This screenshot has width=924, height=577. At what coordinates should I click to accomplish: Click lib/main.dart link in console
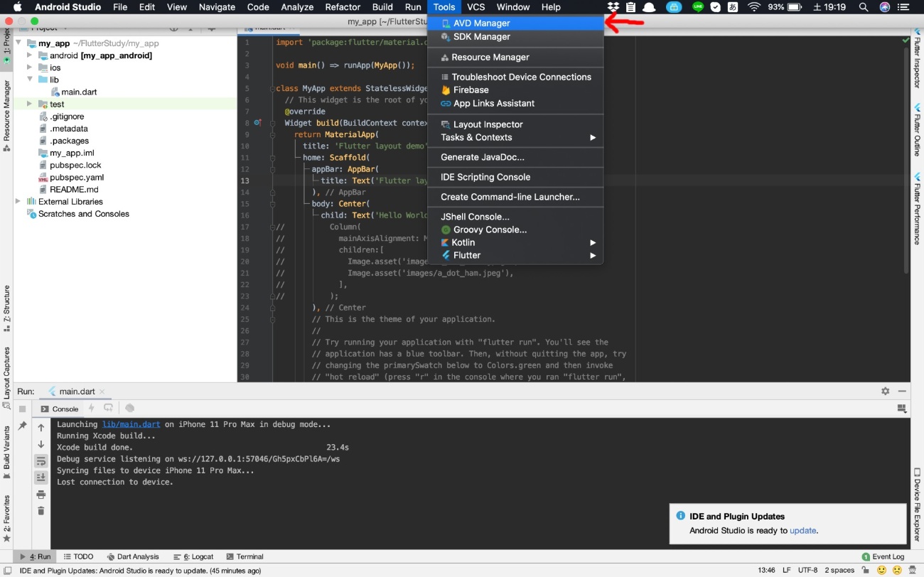[132, 424]
